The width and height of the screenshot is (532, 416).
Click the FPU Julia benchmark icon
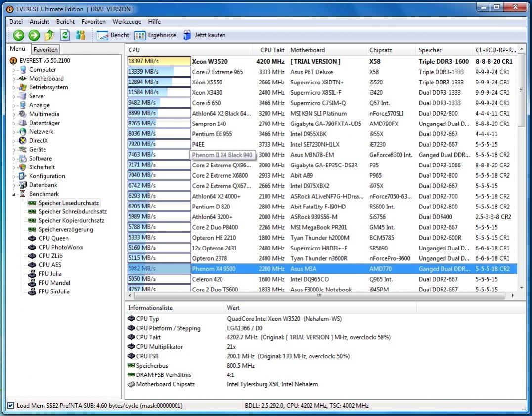(x=32, y=274)
